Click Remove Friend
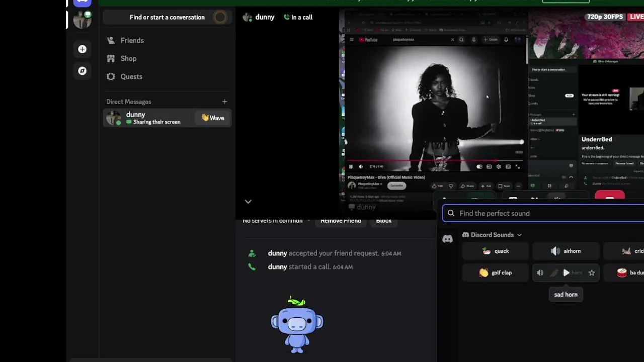Image resolution: width=644 pixels, height=362 pixels. [341, 221]
